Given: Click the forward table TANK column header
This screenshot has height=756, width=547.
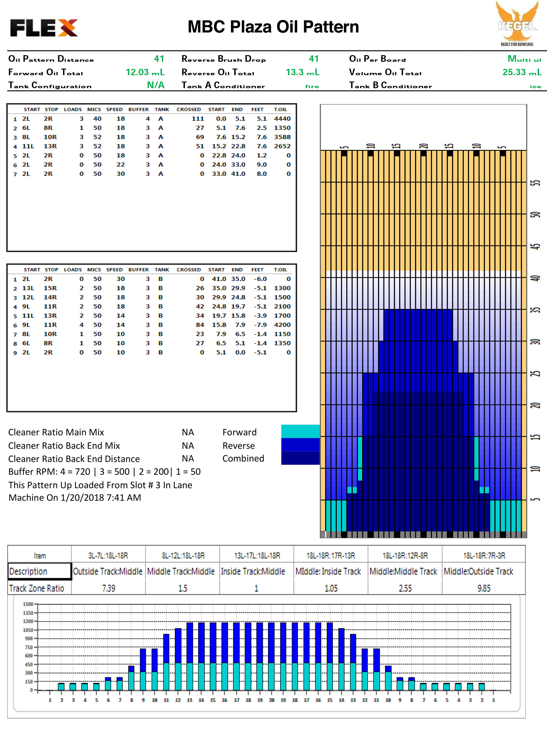Looking at the screenshot, I should point(162,110).
